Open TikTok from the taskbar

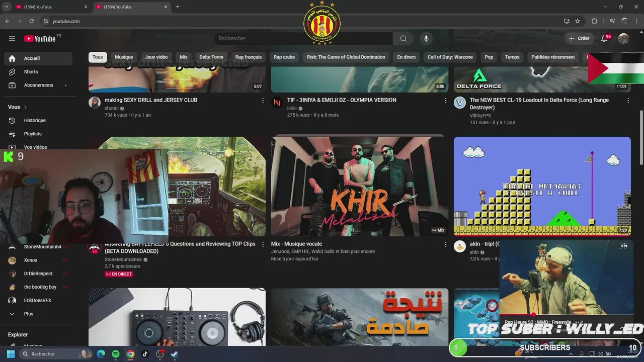145,354
